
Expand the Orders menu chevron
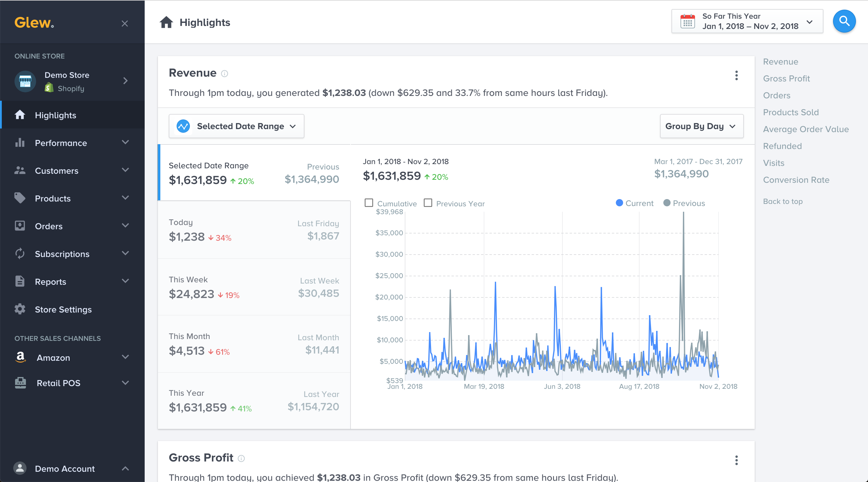125,225
